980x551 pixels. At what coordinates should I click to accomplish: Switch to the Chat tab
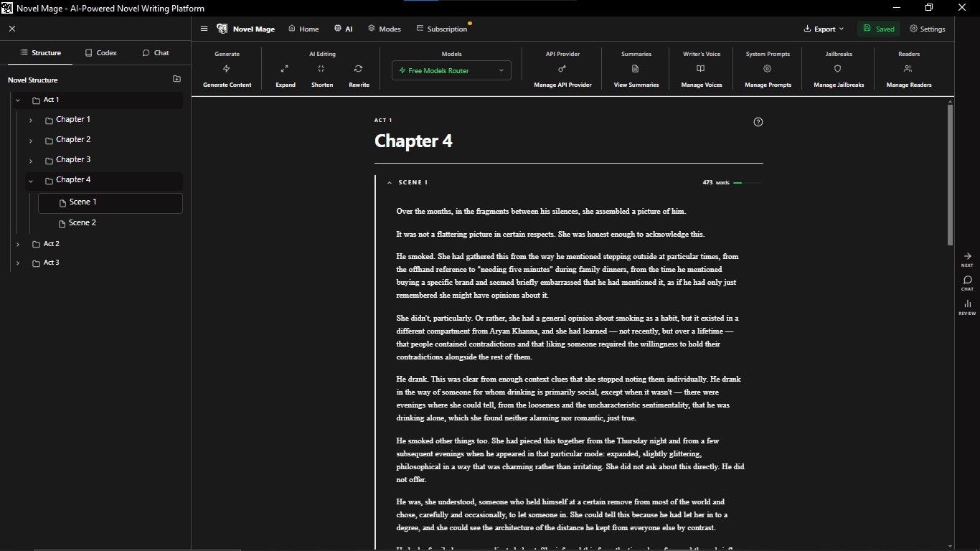coord(156,52)
